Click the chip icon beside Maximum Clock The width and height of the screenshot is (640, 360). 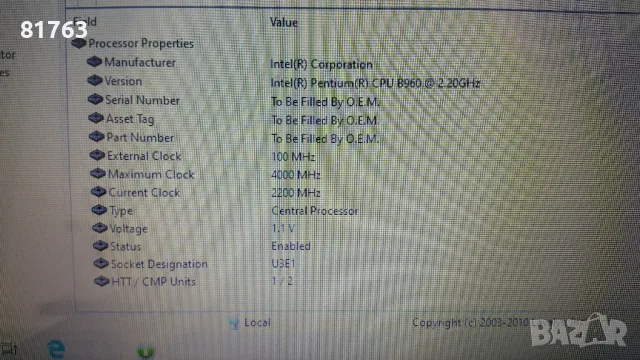[x=98, y=173]
